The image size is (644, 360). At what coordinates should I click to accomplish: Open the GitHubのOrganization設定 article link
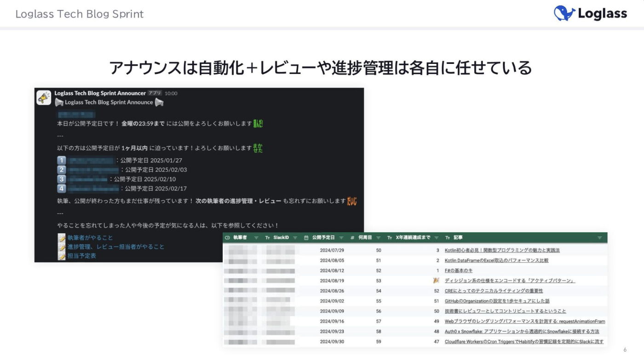coord(497,301)
